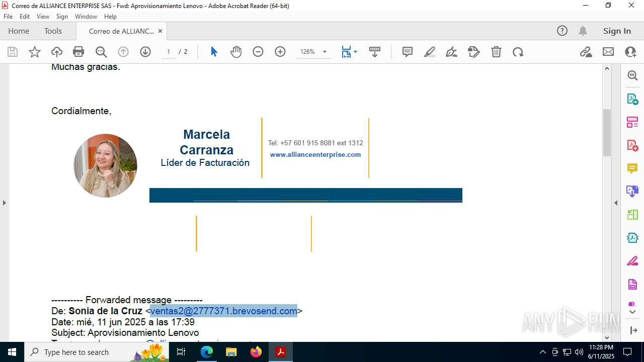
Task: Switch to the Tools tab
Action: [53, 31]
